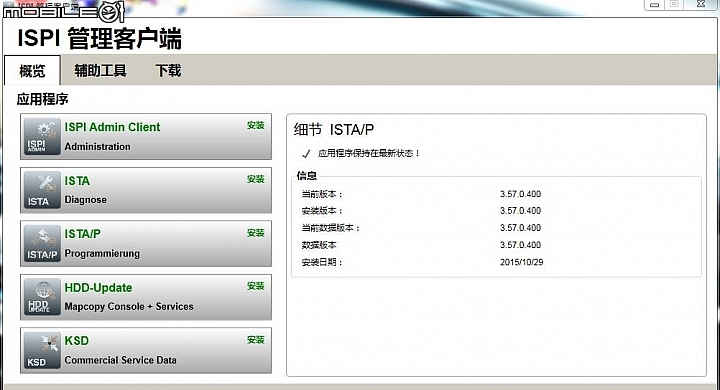The width and height of the screenshot is (720, 390).
Task: Click Commercial Service Data text
Action: tap(120, 360)
